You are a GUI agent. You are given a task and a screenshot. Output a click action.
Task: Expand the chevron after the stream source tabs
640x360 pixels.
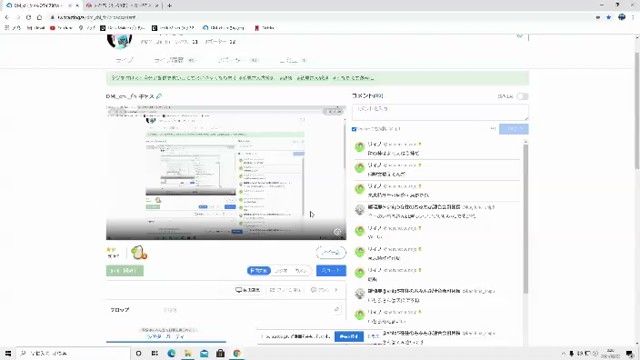(337, 290)
